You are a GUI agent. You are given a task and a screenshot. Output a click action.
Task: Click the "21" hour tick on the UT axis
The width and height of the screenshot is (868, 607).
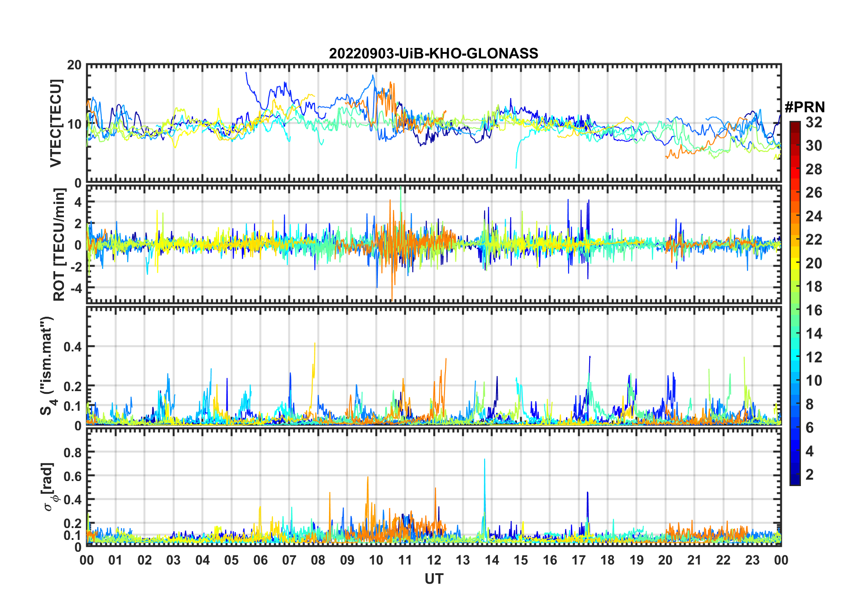695,560
